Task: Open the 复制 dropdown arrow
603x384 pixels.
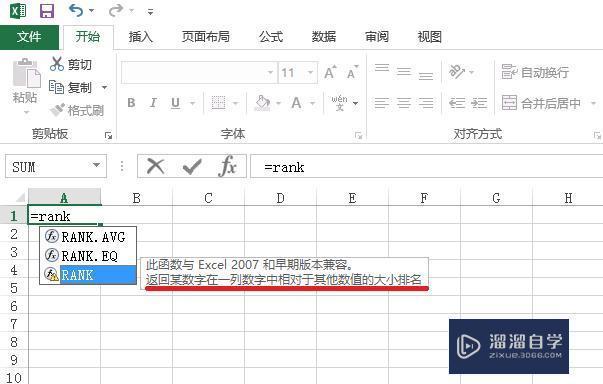Action: [x=104, y=88]
